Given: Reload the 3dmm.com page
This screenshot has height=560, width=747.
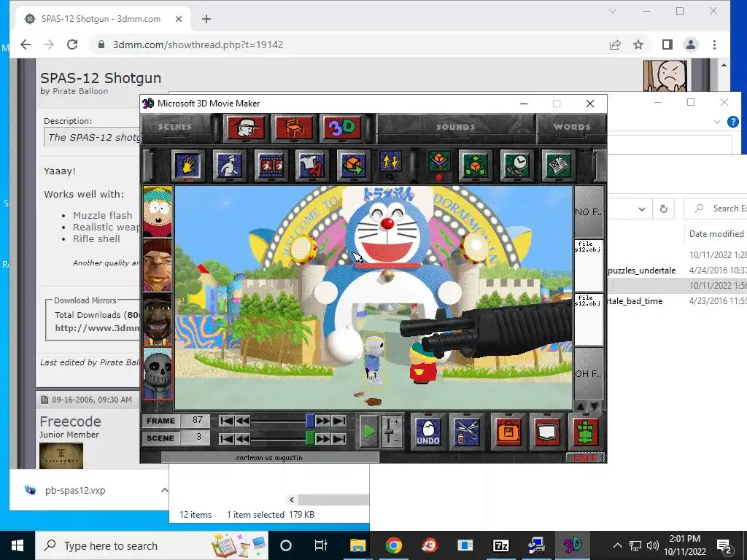Looking at the screenshot, I should 72,44.
